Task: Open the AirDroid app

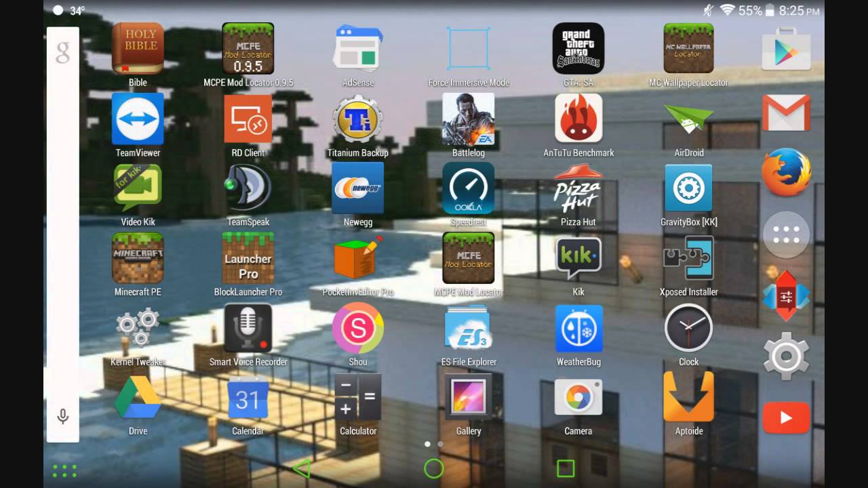Action: pyautogui.click(x=689, y=119)
